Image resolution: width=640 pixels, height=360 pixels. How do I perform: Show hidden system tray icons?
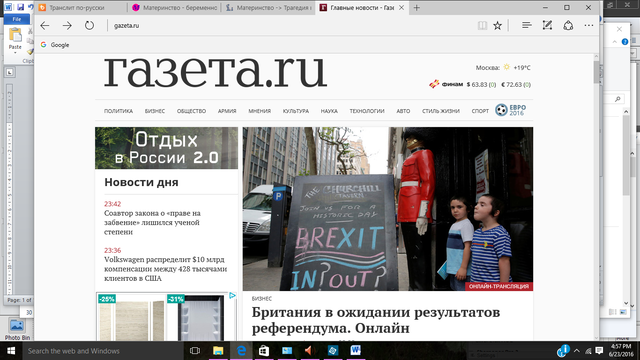[x=576, y=351]
